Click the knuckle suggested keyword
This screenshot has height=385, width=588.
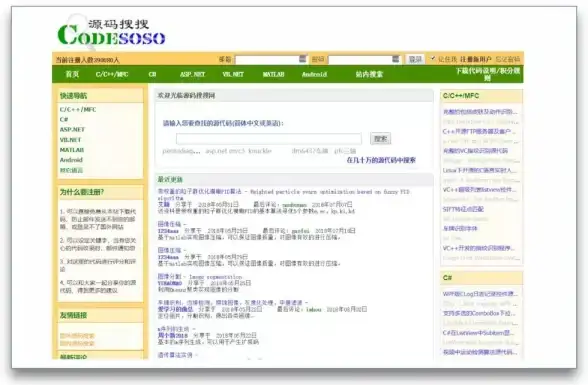click(260, 151)
